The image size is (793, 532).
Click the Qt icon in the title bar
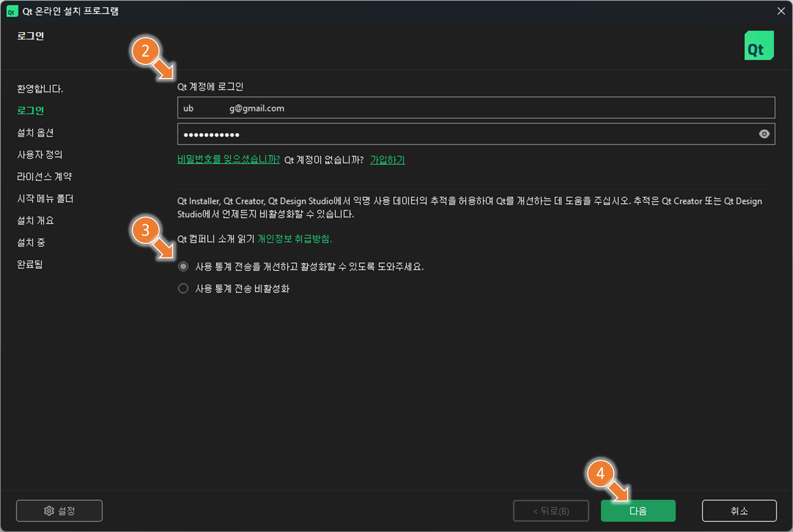pyautogui.click(x=12, y=12)
